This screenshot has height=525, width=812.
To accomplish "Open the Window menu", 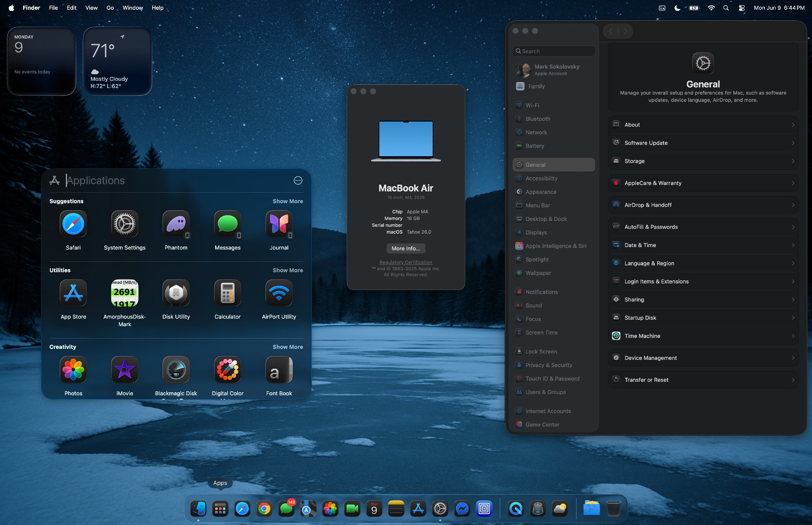I will (133, 8).
